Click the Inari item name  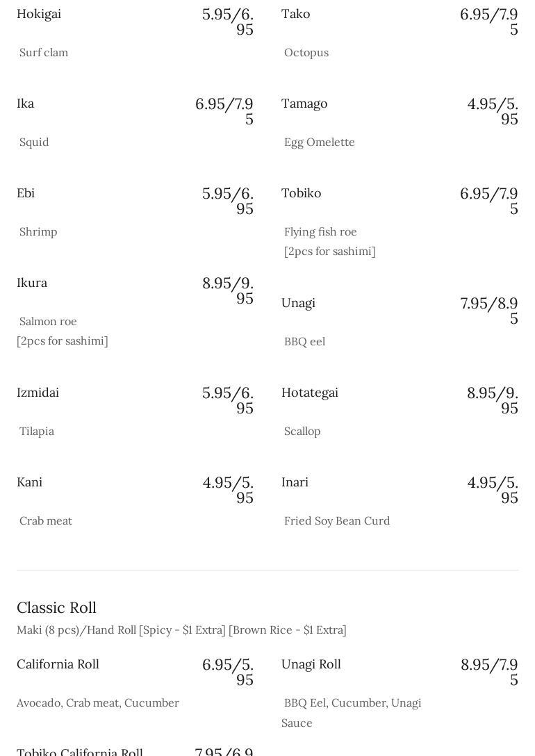tap(295, 482)
